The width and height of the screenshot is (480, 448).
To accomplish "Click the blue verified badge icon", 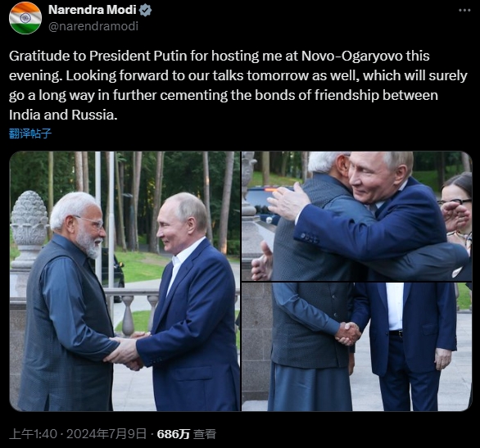I will point(146,10).
